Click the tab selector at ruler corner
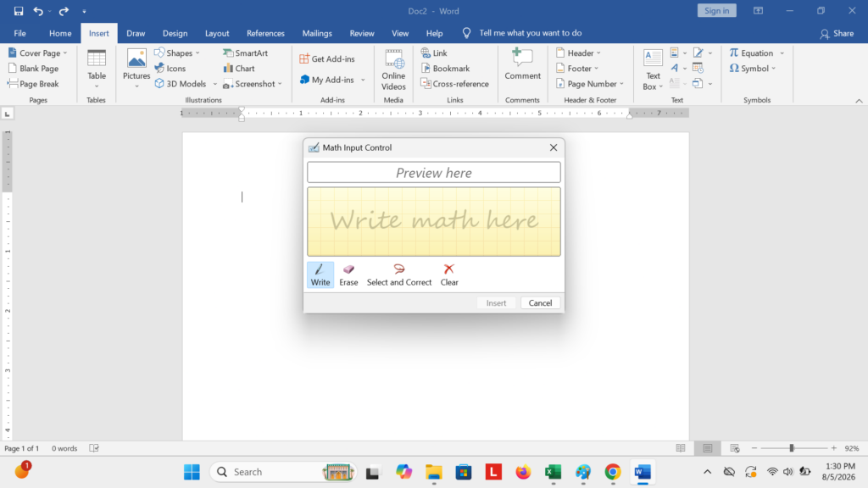 (x=7, y=114)
